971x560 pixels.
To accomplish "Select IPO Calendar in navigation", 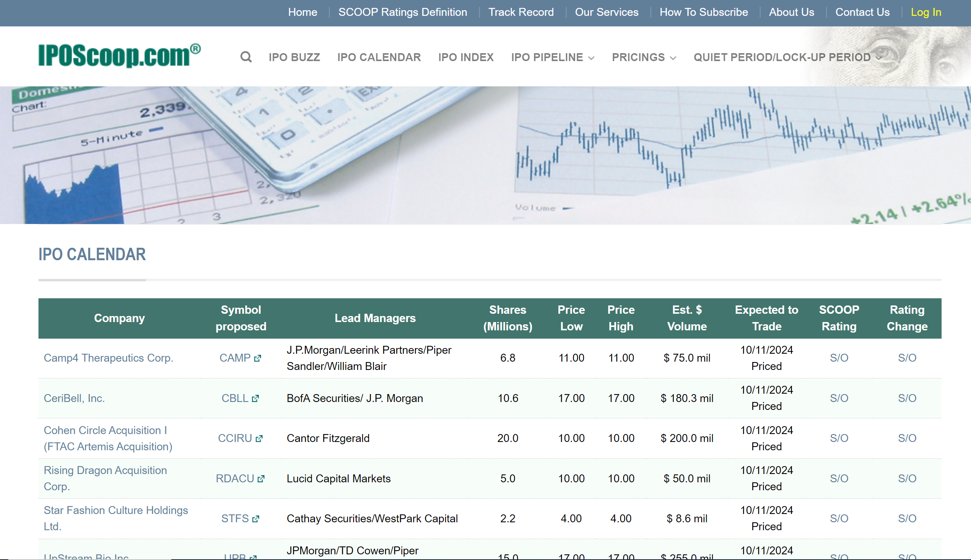I will pyautogui.click(x=379, y=57).
